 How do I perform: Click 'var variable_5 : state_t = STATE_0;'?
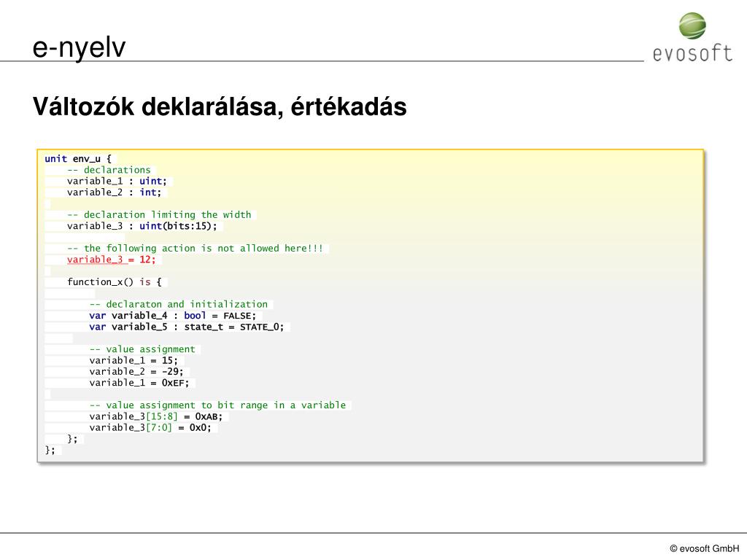187,327
